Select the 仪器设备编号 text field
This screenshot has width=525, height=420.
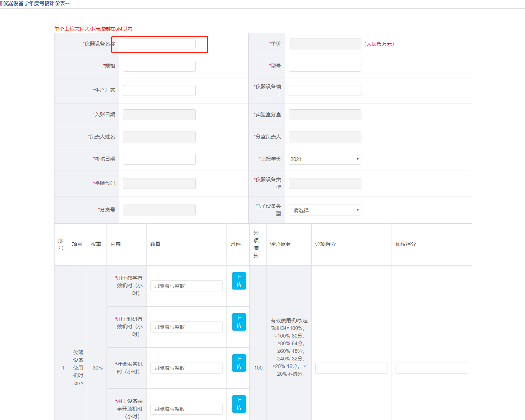coord(325,90)
